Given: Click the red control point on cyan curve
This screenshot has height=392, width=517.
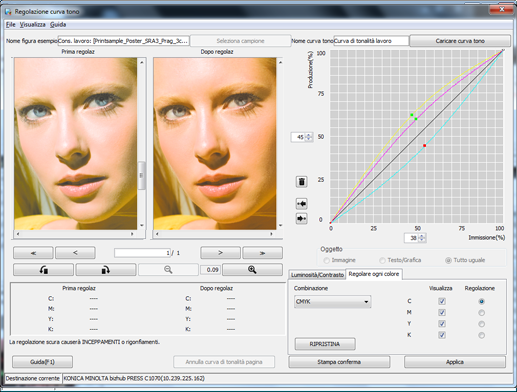Looking at the screenshot, I should [x=424, y=146].
